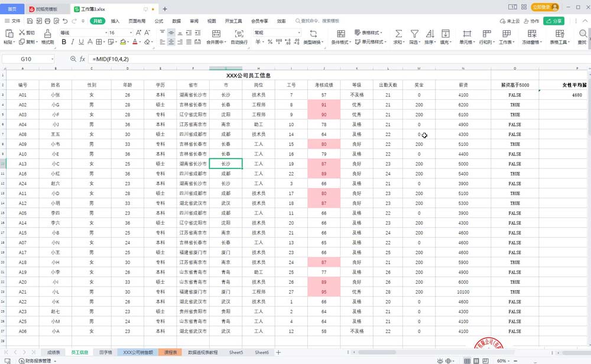Image resolution: width=591 pixels, height=364 pixels.
Task: Click the Filter (筛选) funnel icon
Action: pyautogui.click(x=414, y=34)
